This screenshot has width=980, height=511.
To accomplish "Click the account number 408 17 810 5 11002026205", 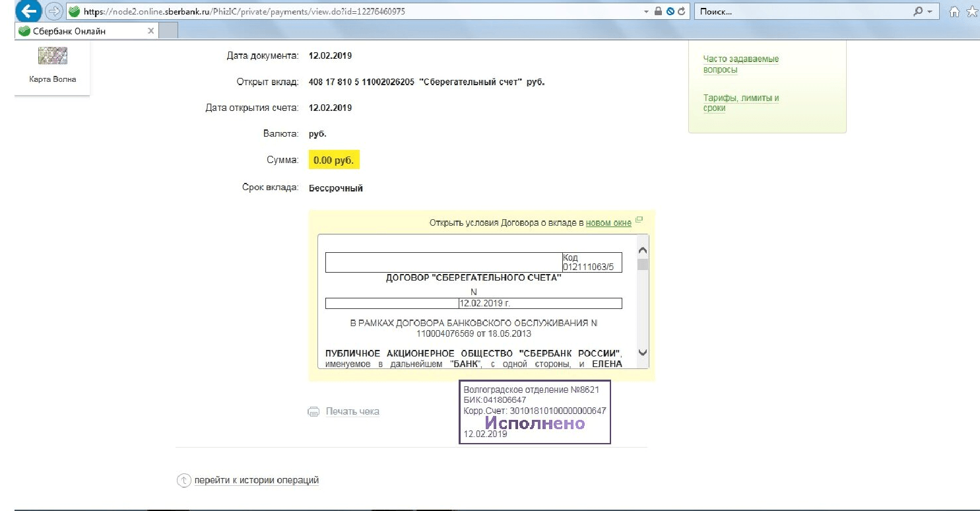I will click(x=362, y=82).
